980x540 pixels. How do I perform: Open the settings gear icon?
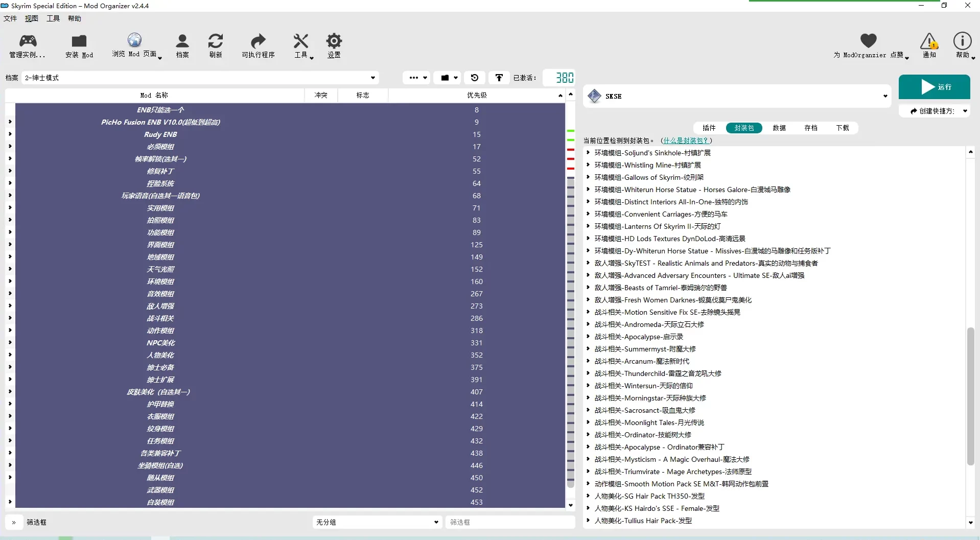pyautogui.click(x=334, y=41)
